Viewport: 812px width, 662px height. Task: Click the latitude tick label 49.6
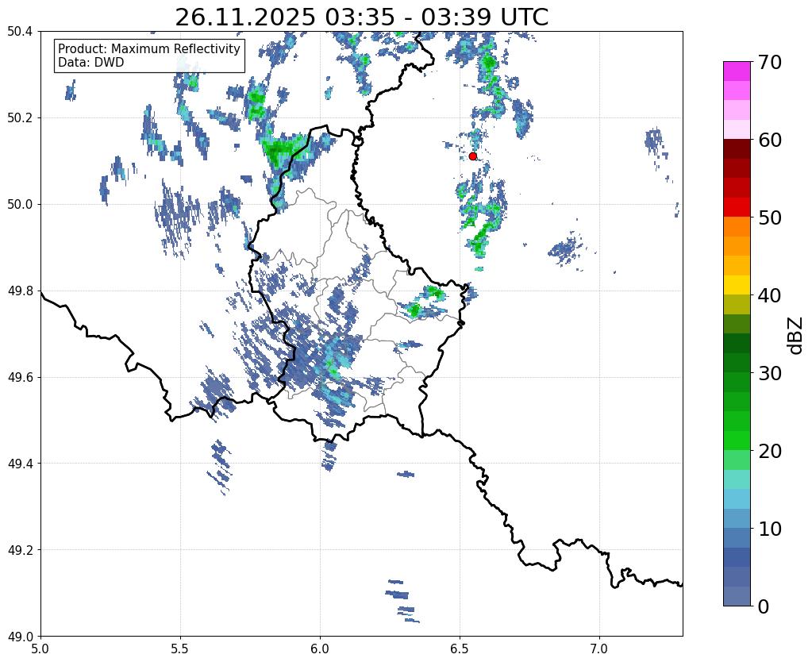coord(20,378)
